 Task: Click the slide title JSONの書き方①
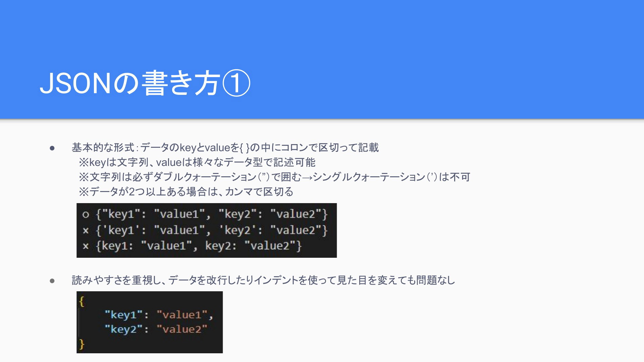coord(144,83)
